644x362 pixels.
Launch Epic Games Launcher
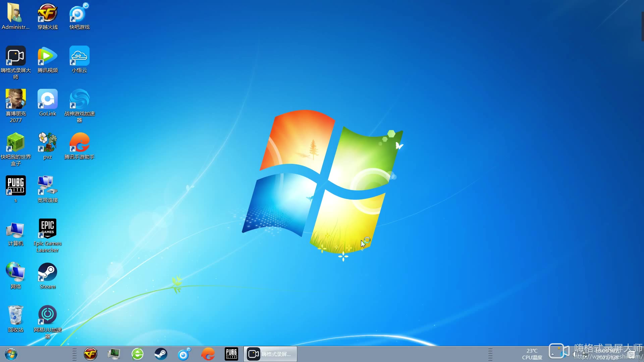click(x=47, y=228)
